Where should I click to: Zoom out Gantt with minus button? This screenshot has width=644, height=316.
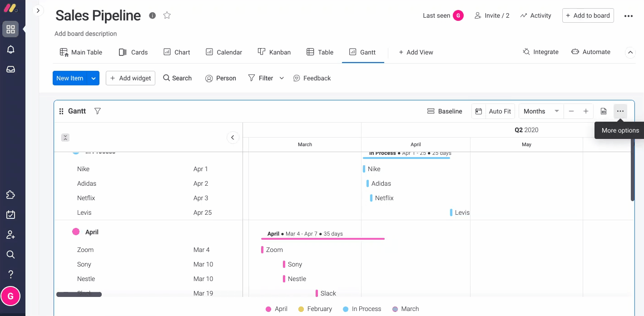(x=571, y=111)
